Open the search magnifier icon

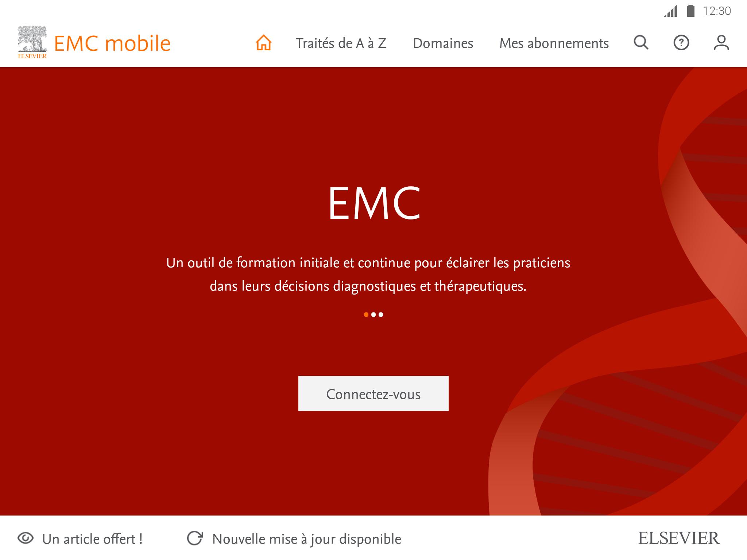(641, 43)
